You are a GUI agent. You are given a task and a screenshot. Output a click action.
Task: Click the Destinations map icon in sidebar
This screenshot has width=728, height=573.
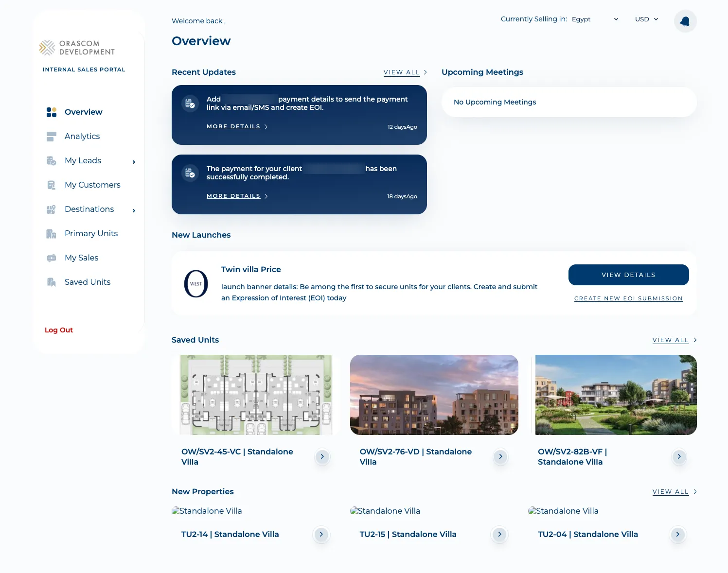click(52, 209)
